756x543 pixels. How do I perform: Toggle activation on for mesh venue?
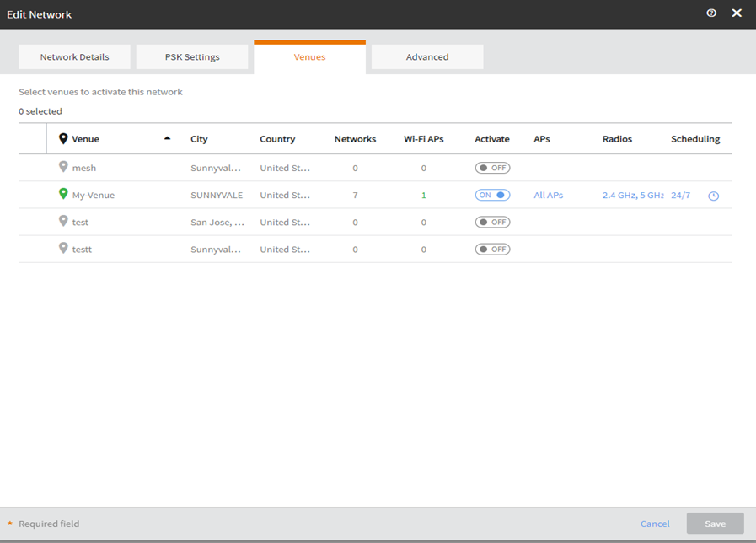[x=492, y=168]
